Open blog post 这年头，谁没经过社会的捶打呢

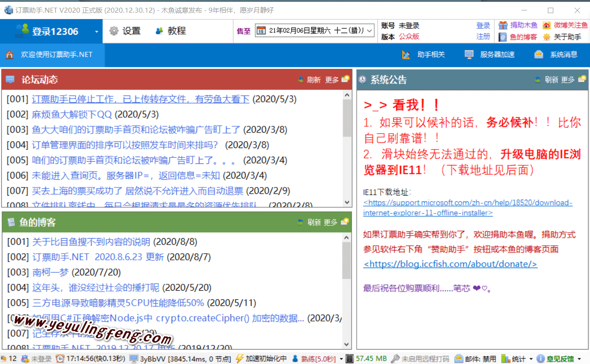click(96, 287)
